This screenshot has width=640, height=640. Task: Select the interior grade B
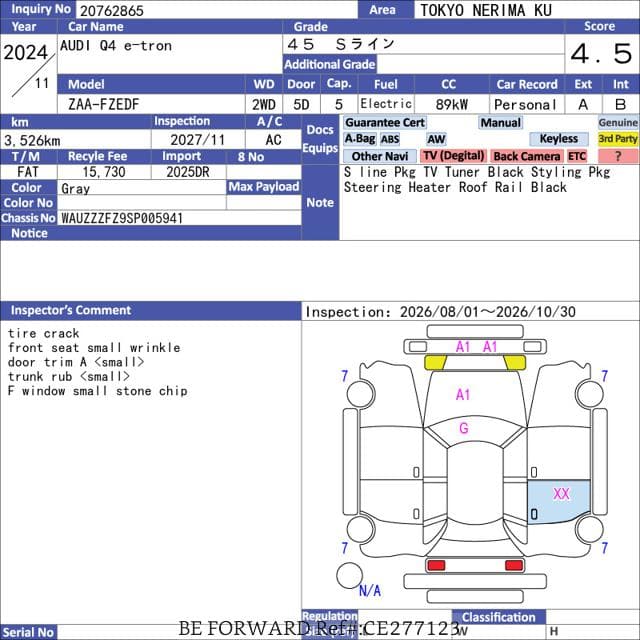(x=620, y=104)
